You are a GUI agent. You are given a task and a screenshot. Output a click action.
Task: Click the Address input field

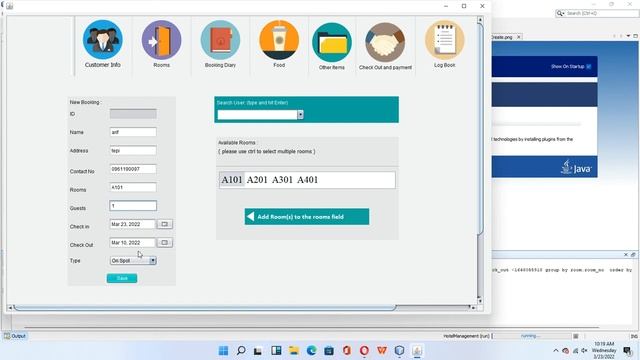[x=133, y=151]
